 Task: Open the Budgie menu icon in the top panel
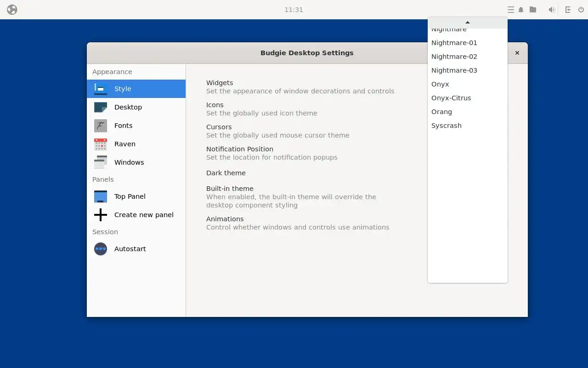point(12,10)
